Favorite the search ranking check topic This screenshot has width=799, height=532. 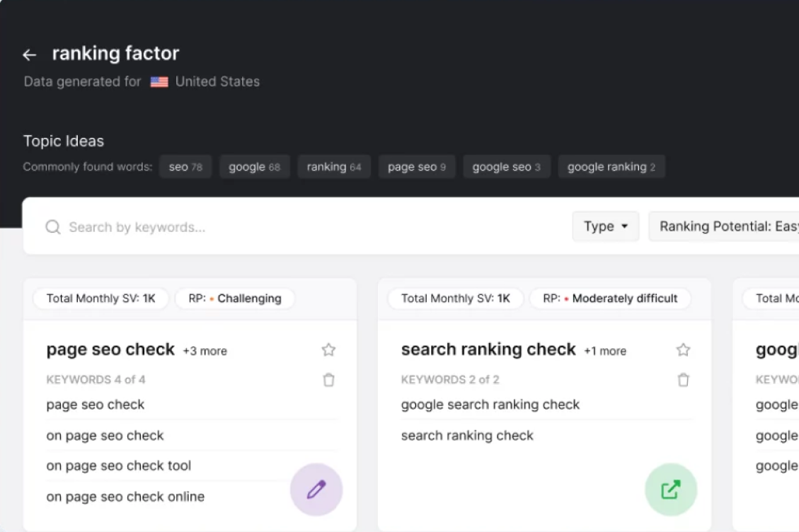point(683,349)
